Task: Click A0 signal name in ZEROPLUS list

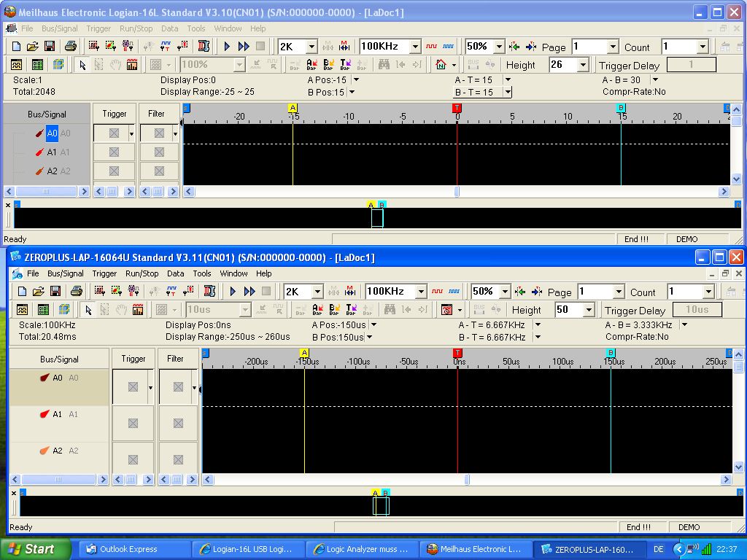Action: pyautogui.click(x=57, y=378)
